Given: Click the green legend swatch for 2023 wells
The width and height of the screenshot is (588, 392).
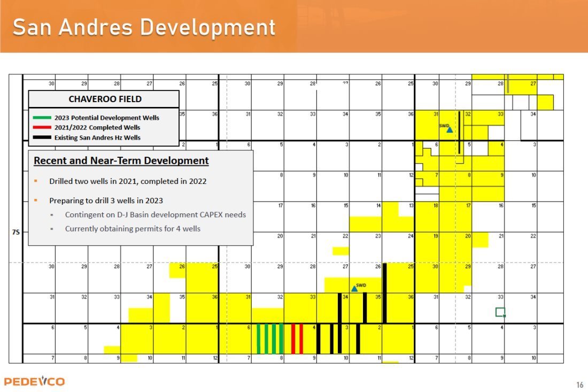Looking at the screenshot, I should [x=42, y=118].
